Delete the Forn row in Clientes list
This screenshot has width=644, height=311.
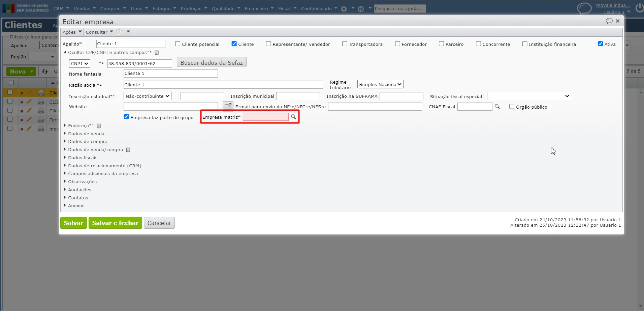[x=22, y=120]
